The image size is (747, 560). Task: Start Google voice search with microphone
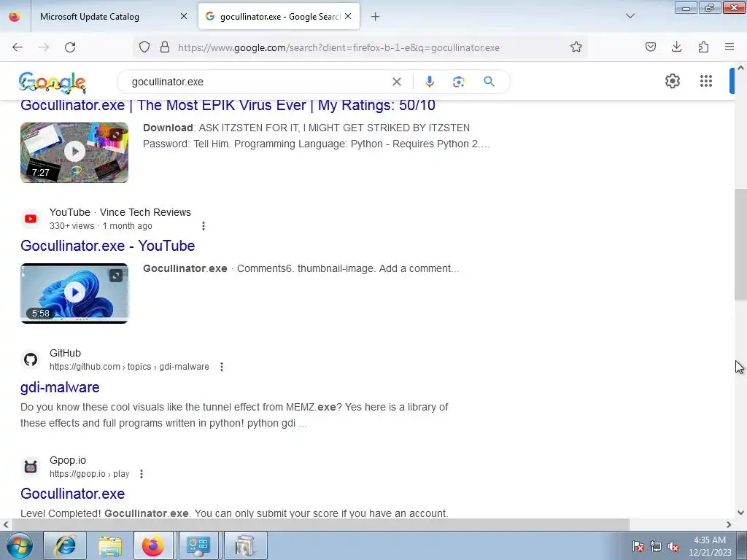429,82
